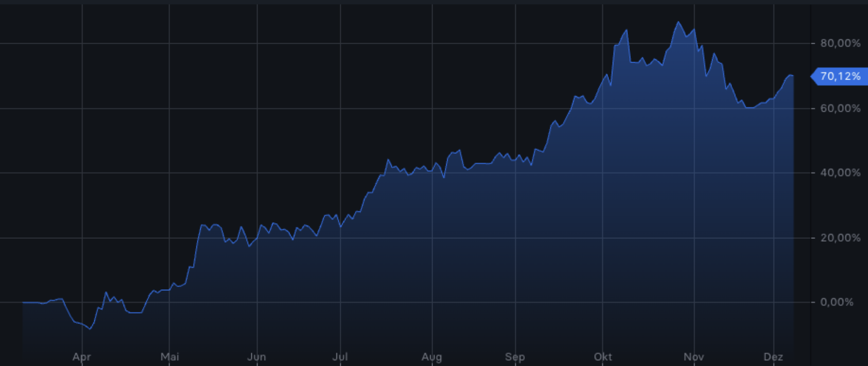Select the 20,00% y-axis label
The image size is (868, 366).
coord(840,238)
